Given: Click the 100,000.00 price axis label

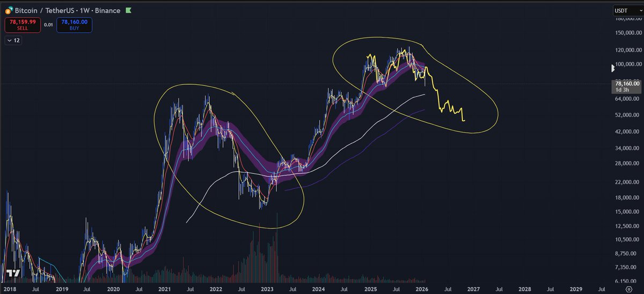Looking at the screenshot, I should pyautogui.click(x=627, y=64).
